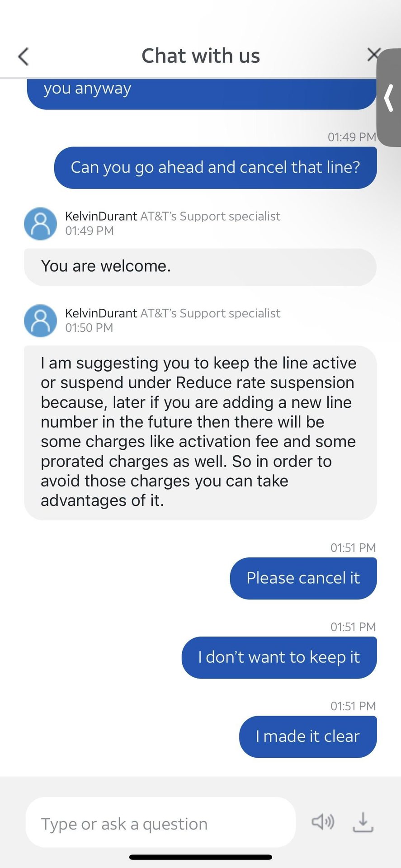Viewport: 401px width, 868px height.
Task: Focus the 'Type or ask a question' field
Action: [x=160, y=822]
